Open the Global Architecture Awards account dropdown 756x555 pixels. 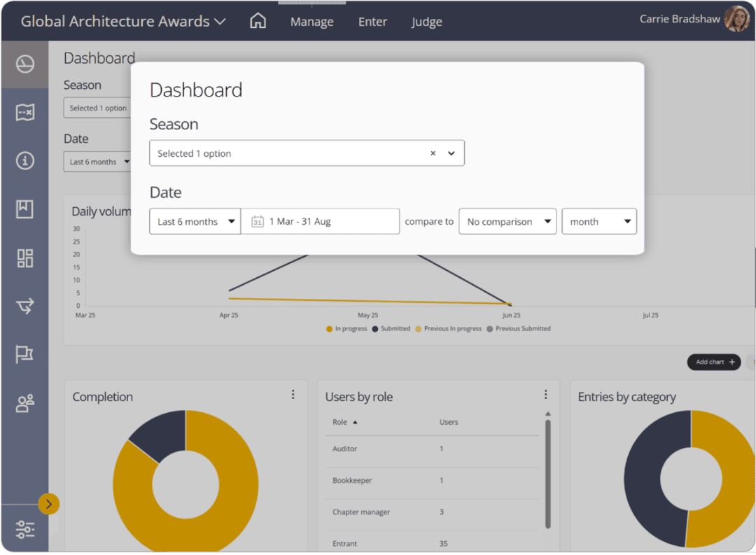pos(123,21)
